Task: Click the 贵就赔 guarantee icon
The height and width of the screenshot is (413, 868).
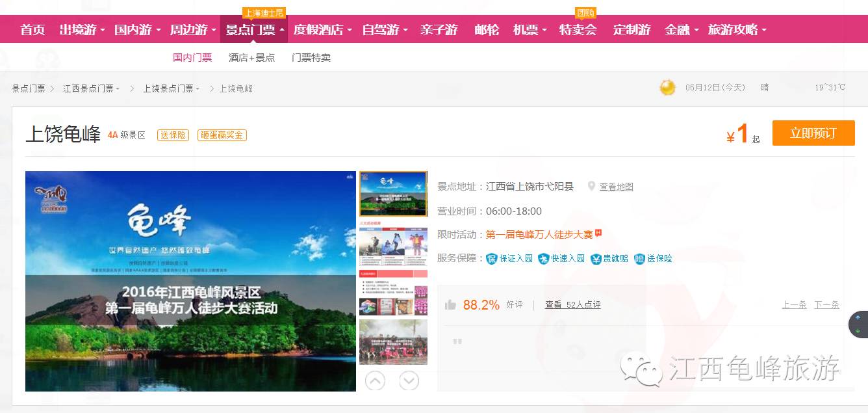Action: pos(596,258)
